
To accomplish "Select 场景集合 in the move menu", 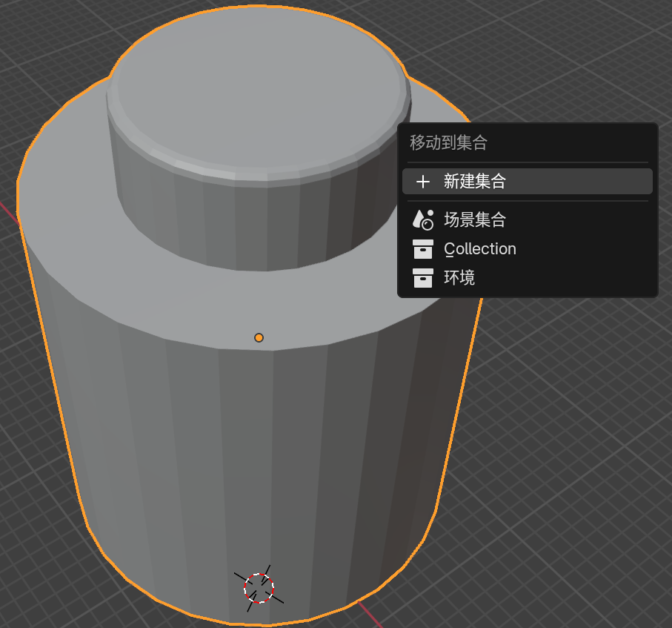I will [527, 219].
